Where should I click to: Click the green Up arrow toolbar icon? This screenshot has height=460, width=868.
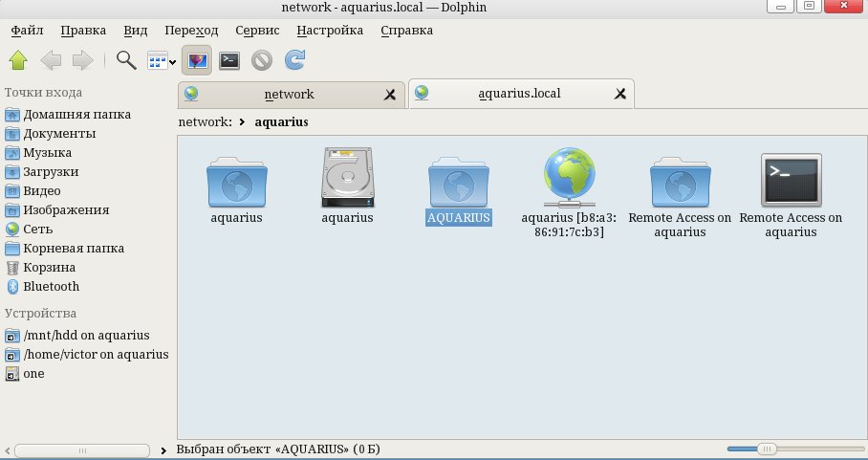coord(18,60)
